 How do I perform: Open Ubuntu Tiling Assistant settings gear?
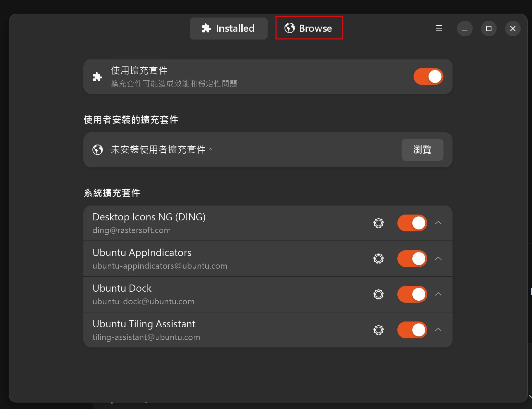tap(378, 330)
